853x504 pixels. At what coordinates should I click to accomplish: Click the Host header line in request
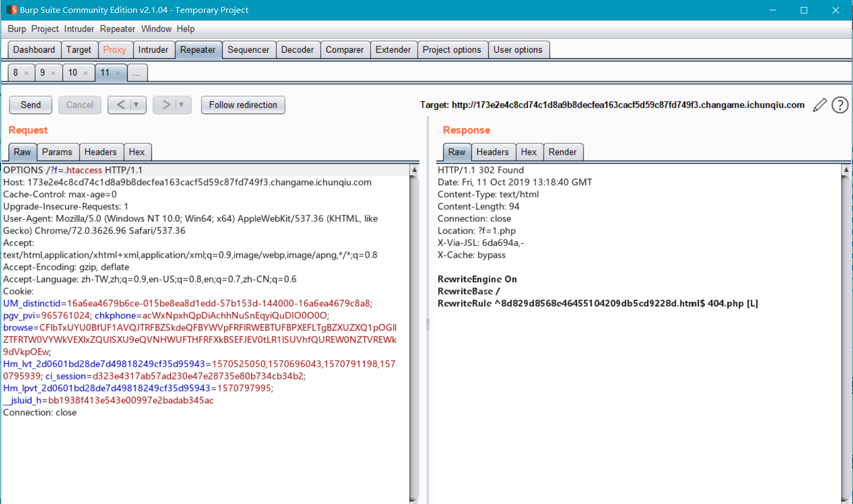coord(188,183)
